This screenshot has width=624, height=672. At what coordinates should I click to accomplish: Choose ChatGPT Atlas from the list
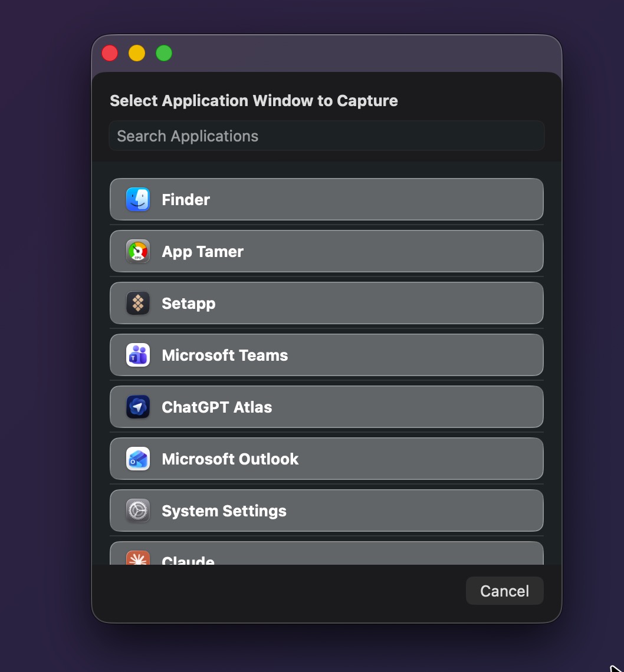[326, 407]
